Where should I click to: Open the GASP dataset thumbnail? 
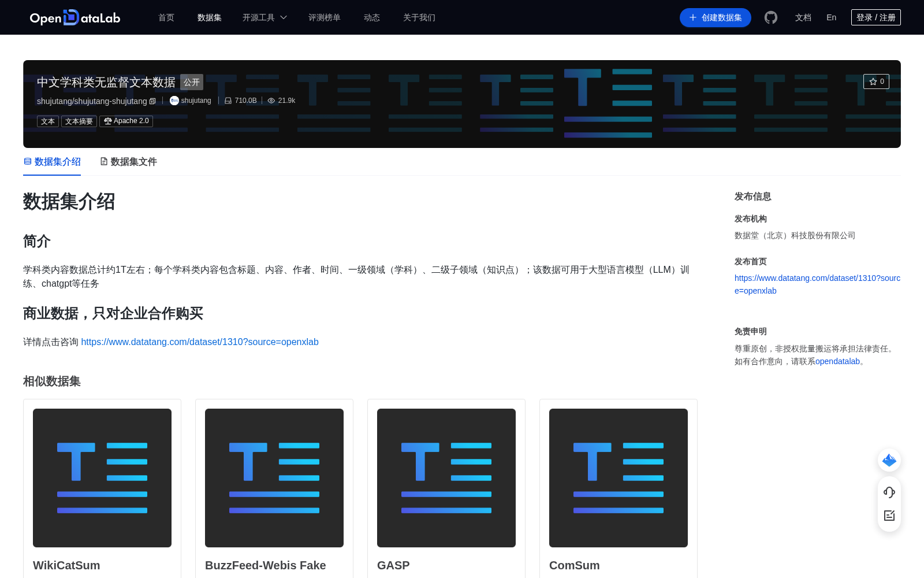coord(446,478)
